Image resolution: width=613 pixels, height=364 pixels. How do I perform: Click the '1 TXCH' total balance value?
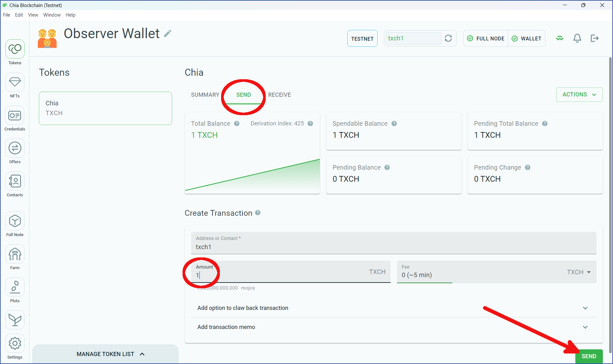(x=204, y=135)
